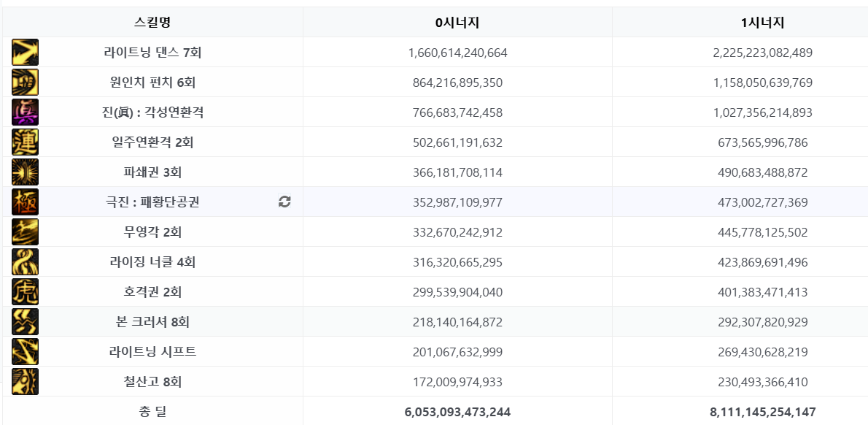Click the 본 크러셔 8회 skill name
The height and width of the screenshot is (425, 868).
tap(152, 323)
